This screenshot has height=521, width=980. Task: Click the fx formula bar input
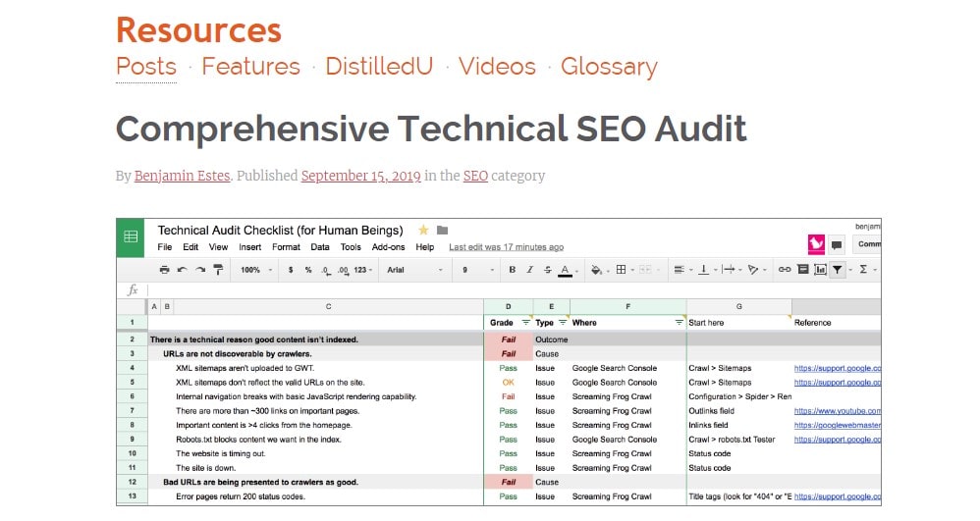pyautogui.click(x=491, y=290)
